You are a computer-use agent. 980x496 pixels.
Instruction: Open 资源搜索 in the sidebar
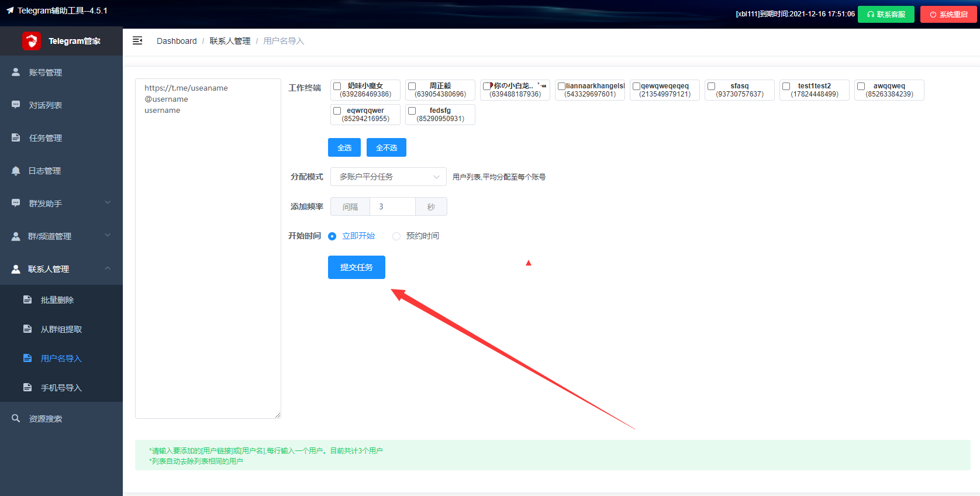61,418
